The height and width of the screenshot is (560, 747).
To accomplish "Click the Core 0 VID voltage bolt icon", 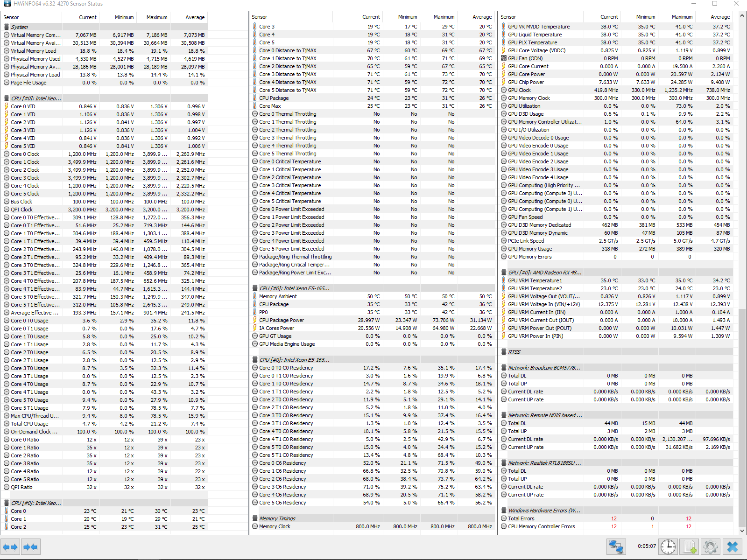I will 7,106.
